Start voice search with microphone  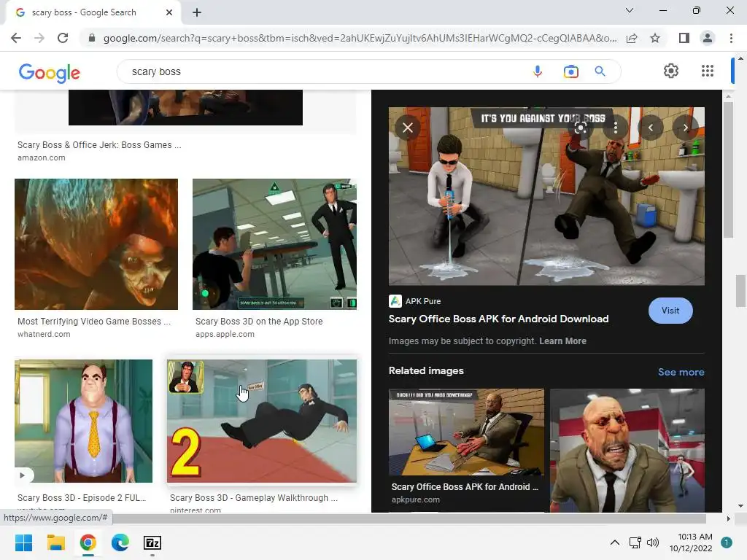538,71
